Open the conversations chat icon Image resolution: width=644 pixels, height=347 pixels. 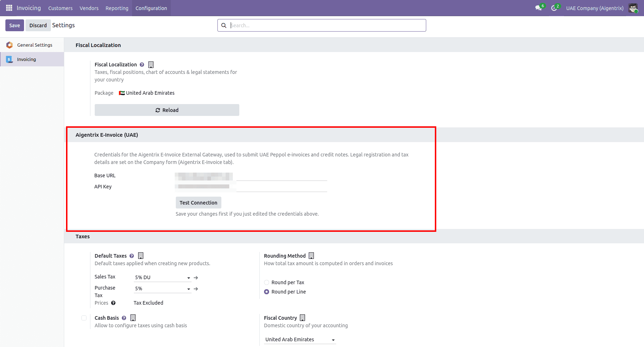point(539,8)
